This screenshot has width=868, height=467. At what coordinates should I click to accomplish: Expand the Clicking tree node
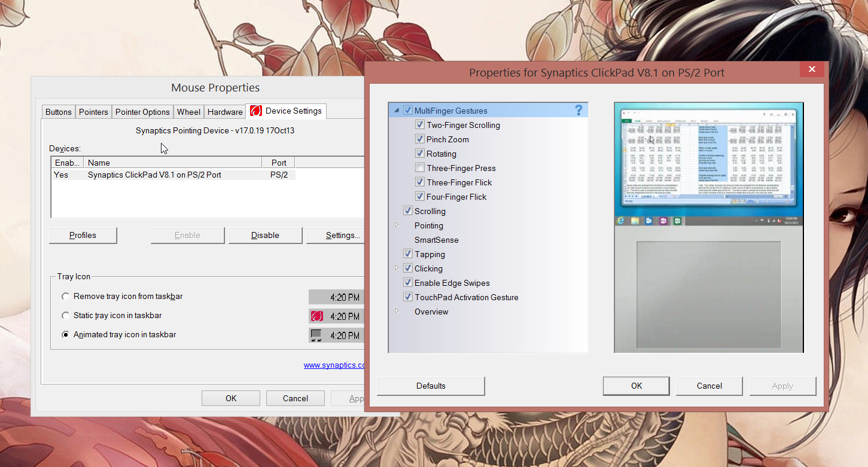[397, 268]
